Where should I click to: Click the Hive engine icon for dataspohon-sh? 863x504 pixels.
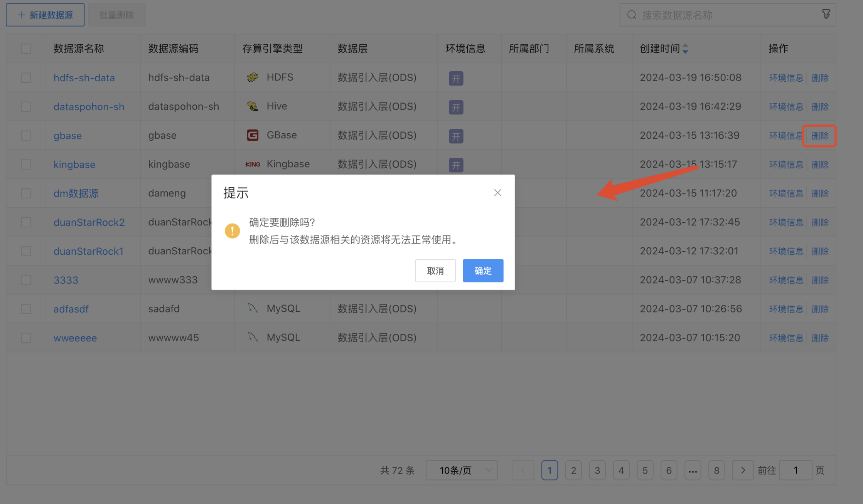click(253, 106)
